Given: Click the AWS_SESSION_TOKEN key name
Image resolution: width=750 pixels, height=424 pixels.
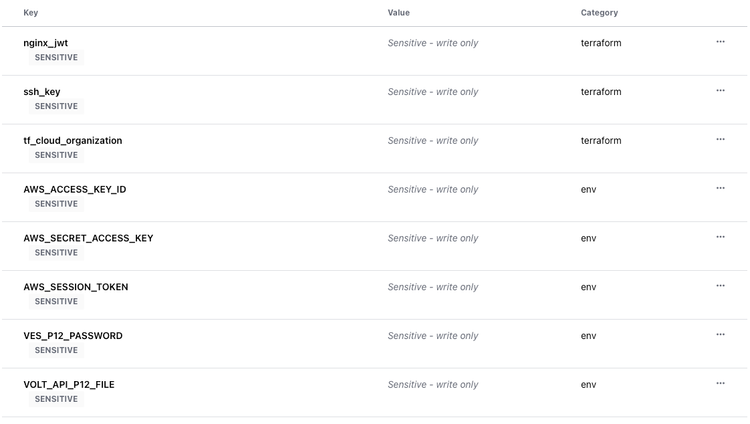Looking at the screenshot, I should (76, 287).
